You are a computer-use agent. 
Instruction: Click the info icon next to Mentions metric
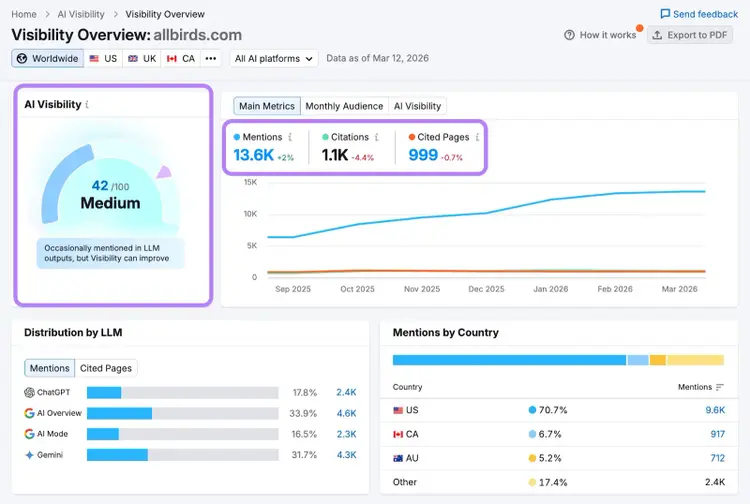[290, 137]
